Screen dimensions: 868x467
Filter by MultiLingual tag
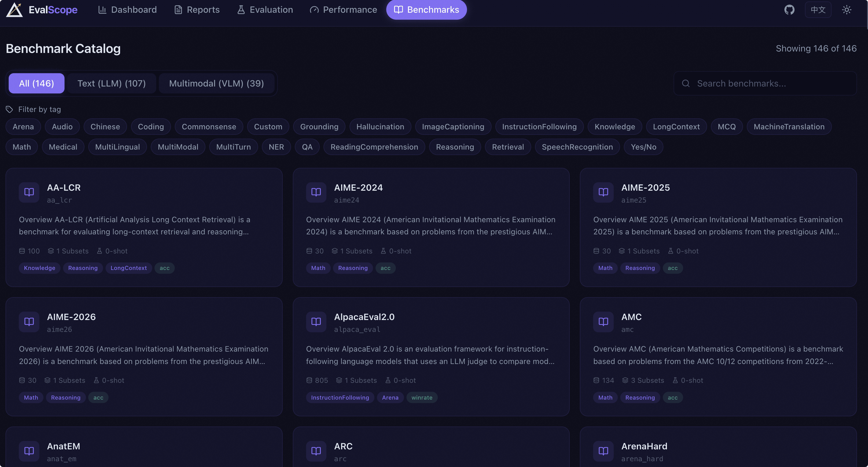point(117,147)
